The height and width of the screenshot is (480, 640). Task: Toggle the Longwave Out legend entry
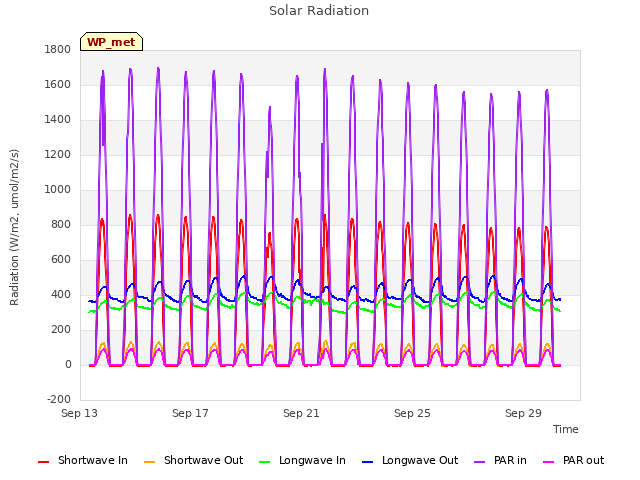click(410, 460)
